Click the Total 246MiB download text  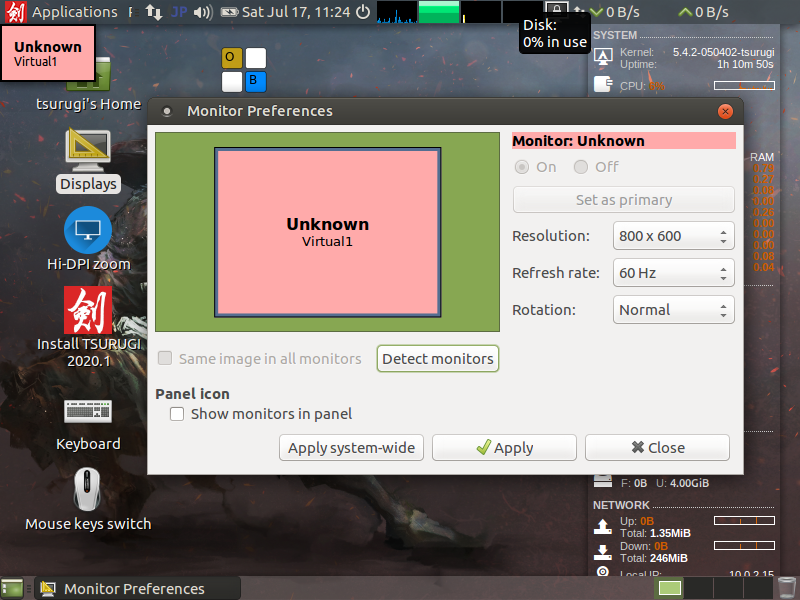[654, 558]
